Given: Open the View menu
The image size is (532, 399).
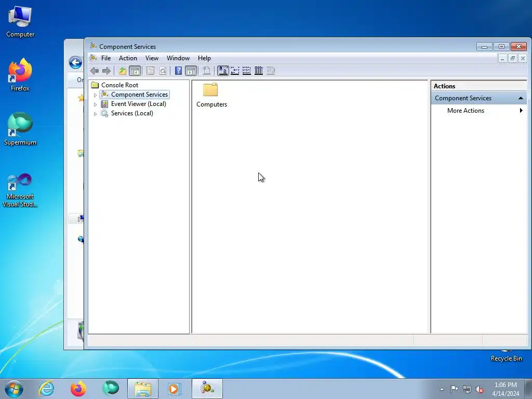Looking at the screenshot, I should pos(152,58).
